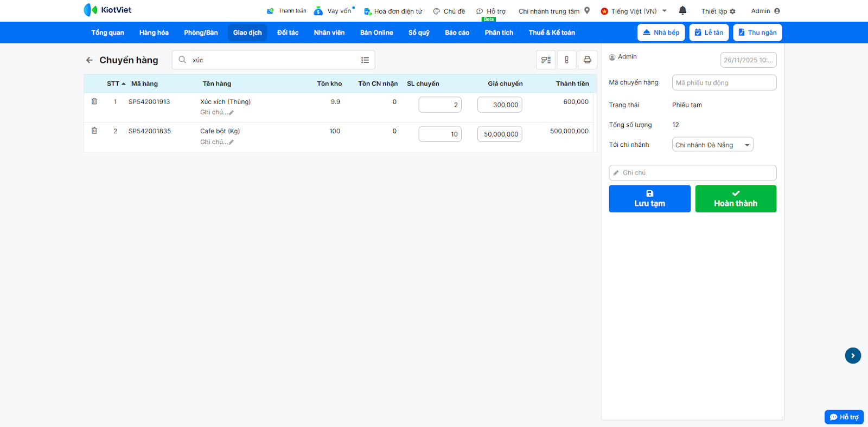Open the notification bell
Viewport: 868px width, 427px height.
click(x=682, y=10)
